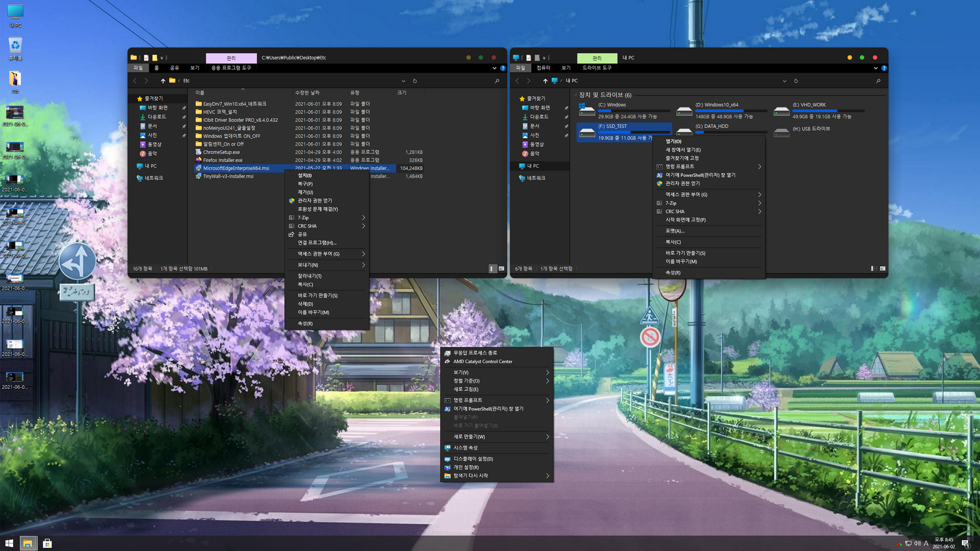
Task: Expand address history dropdown in Etc window
Action: click(404, 81)
